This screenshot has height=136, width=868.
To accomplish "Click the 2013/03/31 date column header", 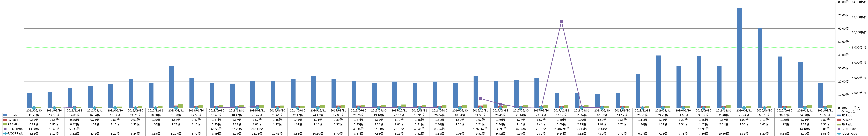I will [x=176, y=110].
